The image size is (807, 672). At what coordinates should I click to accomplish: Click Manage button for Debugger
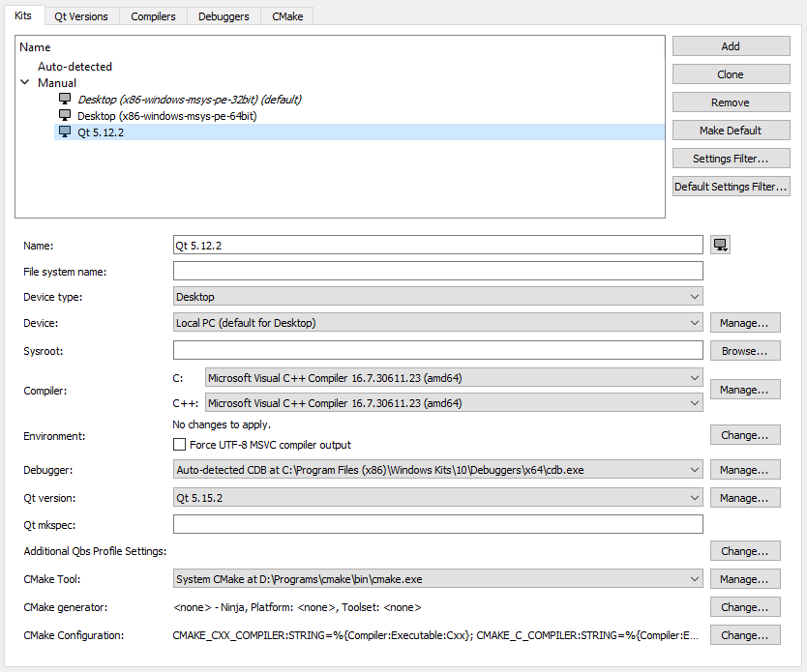pos(745,470)
